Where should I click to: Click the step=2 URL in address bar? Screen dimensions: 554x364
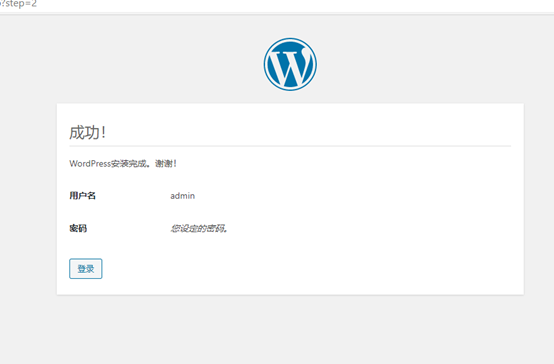(18, 4)
